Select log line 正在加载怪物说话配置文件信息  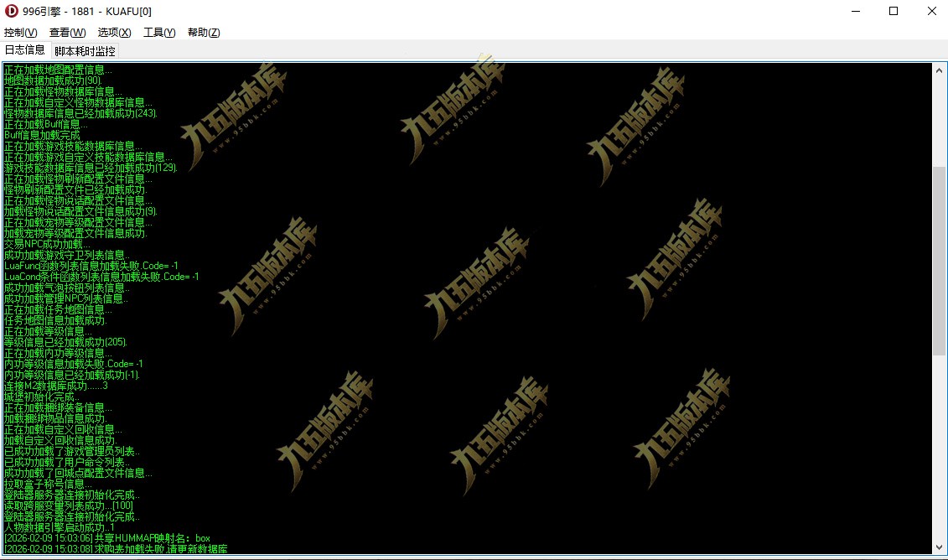click(x=78, y=200)
